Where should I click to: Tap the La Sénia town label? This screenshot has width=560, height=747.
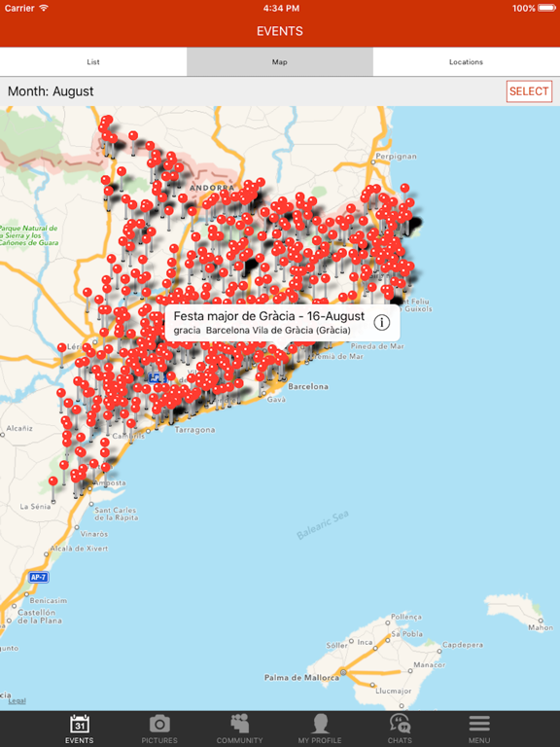tap(35, 507)
